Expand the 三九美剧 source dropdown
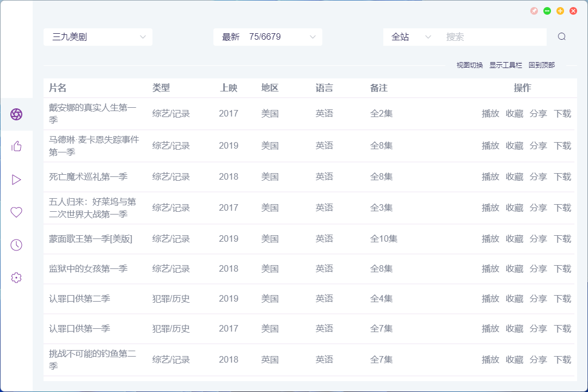The height and width of the screenshot is (392, 588). tap(98, 37)
